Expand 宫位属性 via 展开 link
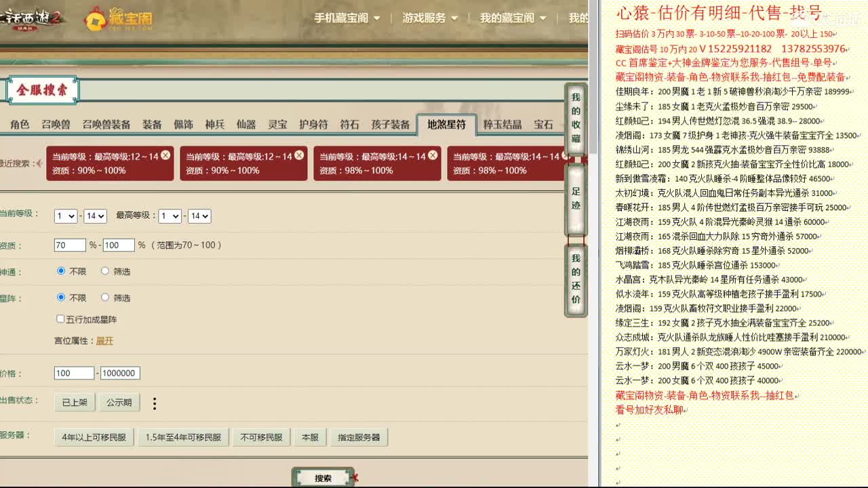The image size is (868, 488). pos(104,341)
